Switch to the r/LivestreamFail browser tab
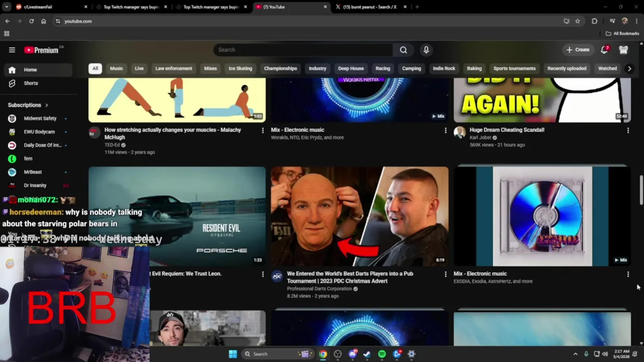 (x=50, y=7)
